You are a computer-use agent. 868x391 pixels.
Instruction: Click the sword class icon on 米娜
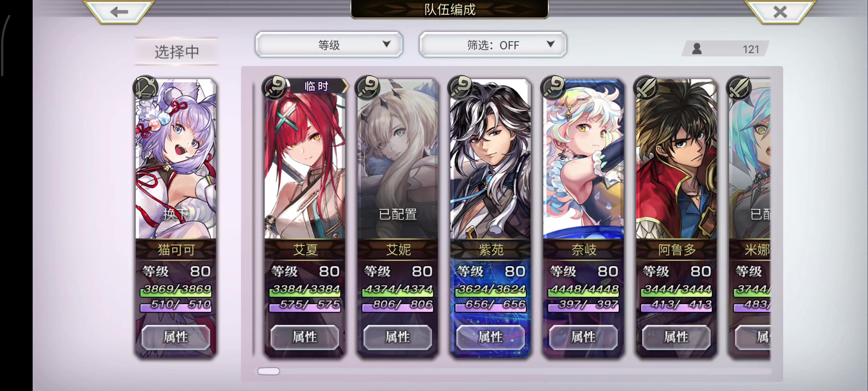[739, 88]
